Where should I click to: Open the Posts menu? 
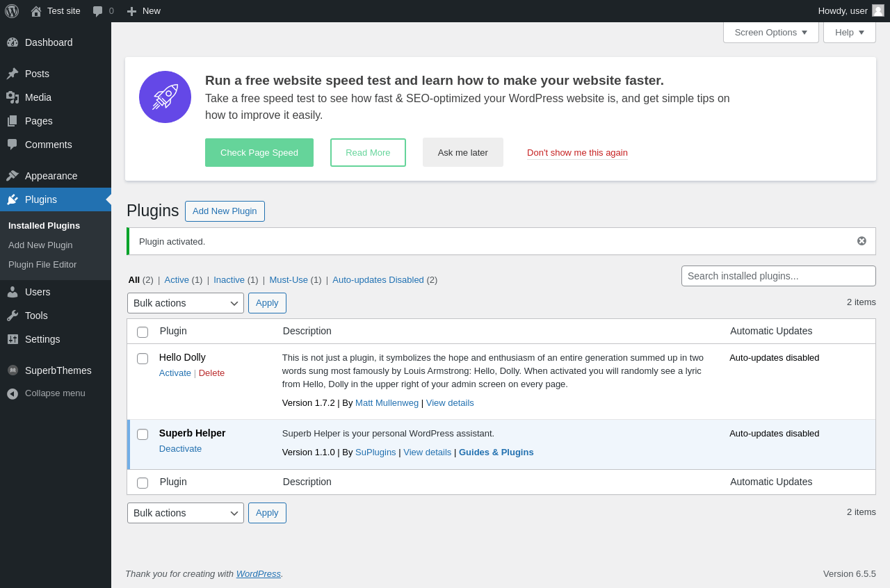pyautogui.click(x=56, y=74)
